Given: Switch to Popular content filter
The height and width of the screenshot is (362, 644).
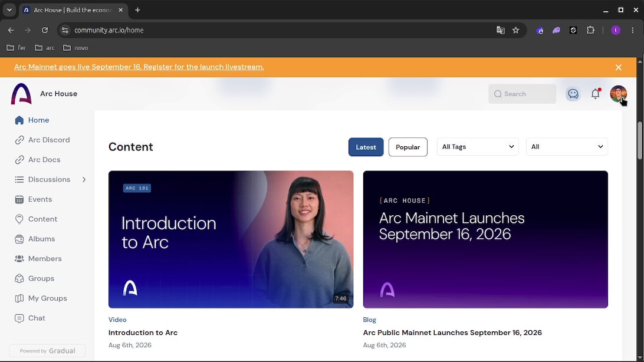Looking at the screenshot, I should 408,147.
